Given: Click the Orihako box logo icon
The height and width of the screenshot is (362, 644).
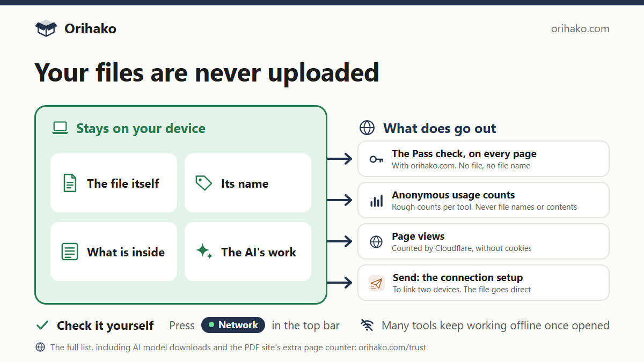Looking at the screenshot, I should (x=46, y=28).
